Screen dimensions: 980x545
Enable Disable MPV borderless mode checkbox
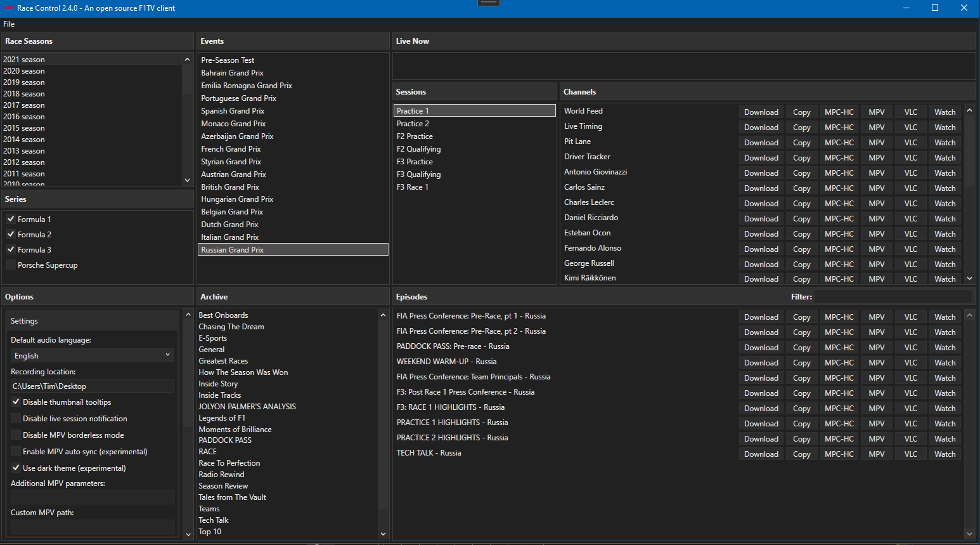click(x=16, y=435)
